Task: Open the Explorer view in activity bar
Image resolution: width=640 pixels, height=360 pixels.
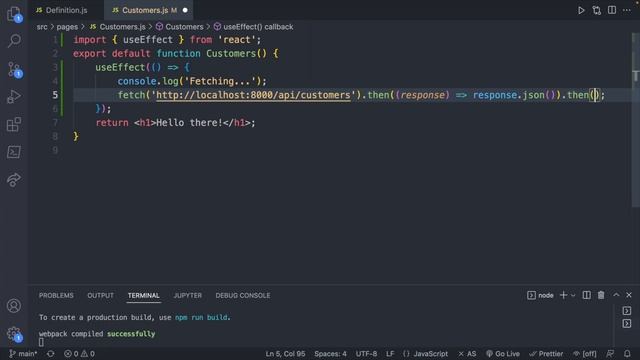Action: point(14,13)
